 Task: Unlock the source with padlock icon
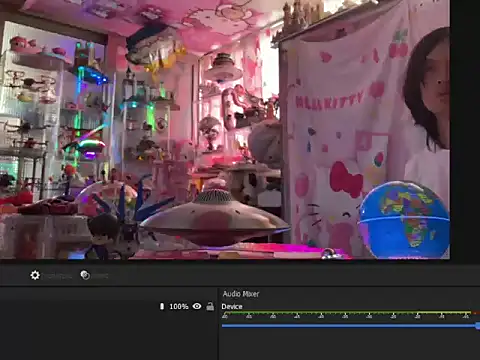(x=210, y=306)
